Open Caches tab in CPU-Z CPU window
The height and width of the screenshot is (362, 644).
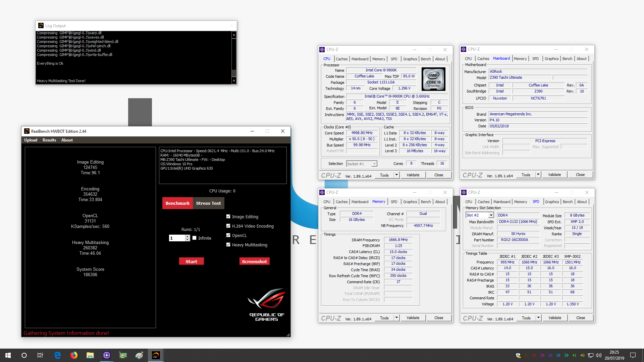click(x=341, y=59)
